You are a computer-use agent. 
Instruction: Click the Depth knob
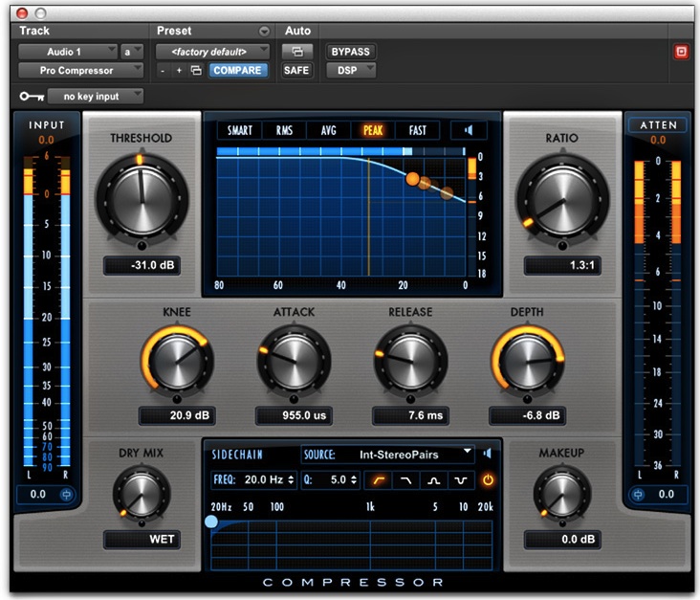[527, 362]
